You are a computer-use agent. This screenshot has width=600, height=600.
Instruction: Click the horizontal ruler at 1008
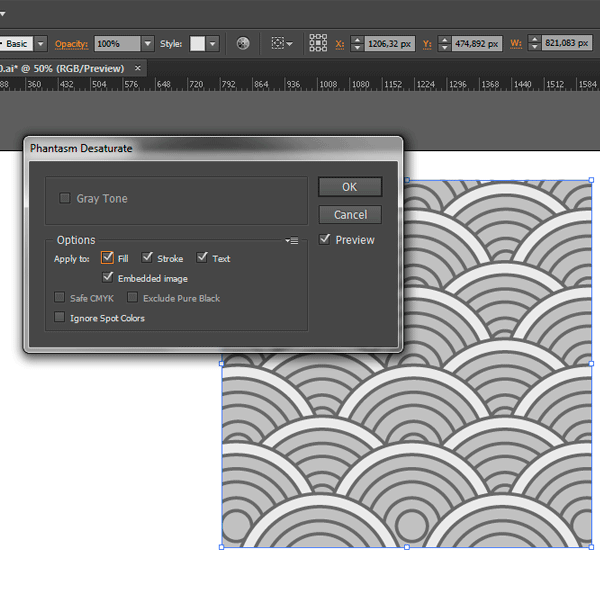(328, 84)
